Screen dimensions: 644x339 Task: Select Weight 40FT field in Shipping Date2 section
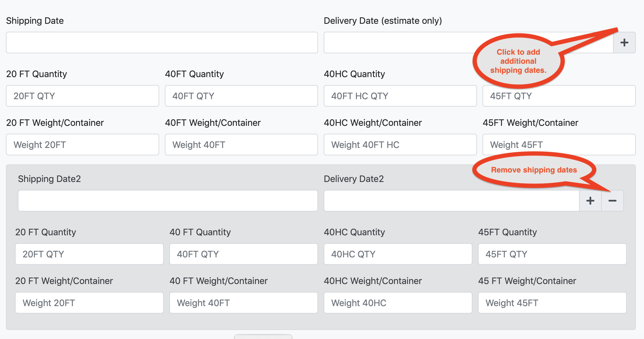243,303
